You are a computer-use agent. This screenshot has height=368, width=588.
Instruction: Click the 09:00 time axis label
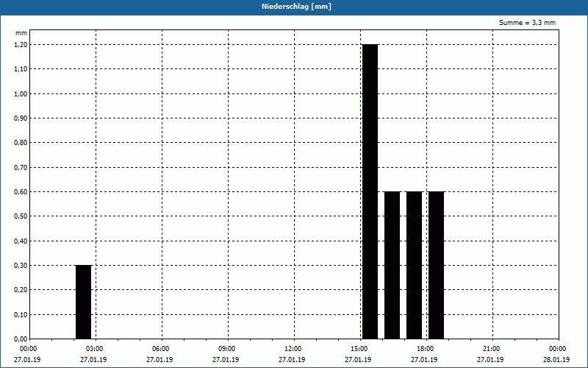(227, 349)
